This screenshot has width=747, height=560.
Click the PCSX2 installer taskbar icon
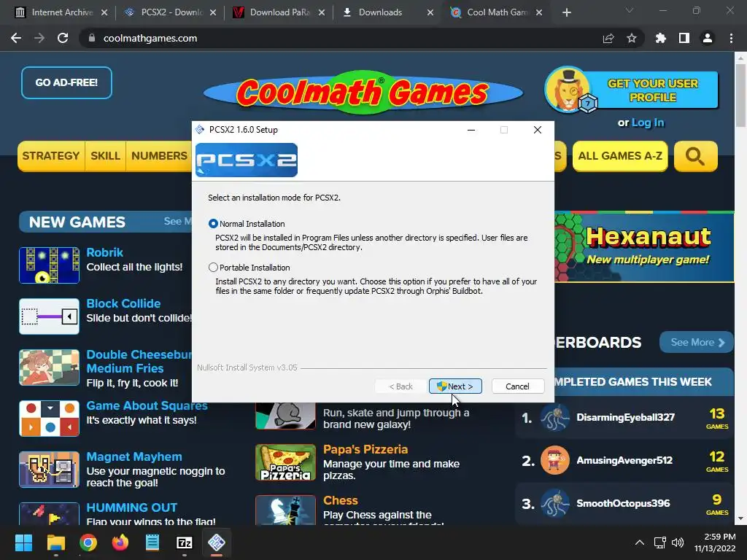click(x=217, y=542)
